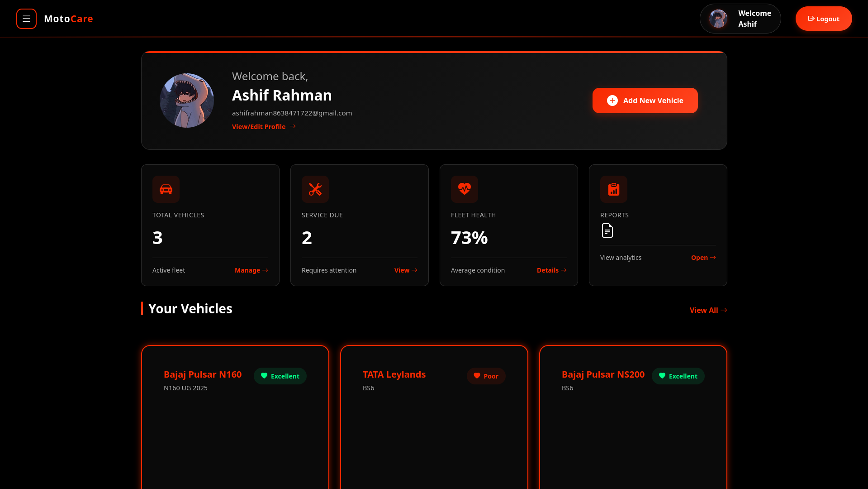Click View All vehicles link
Image resolution: width=868 pixels, height=489 pixels.
[708, 310]
